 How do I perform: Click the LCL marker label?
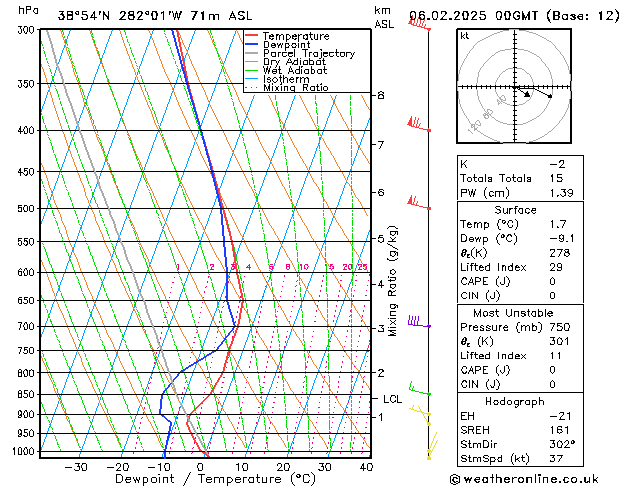pyautogui.click(x=392, y=399)
